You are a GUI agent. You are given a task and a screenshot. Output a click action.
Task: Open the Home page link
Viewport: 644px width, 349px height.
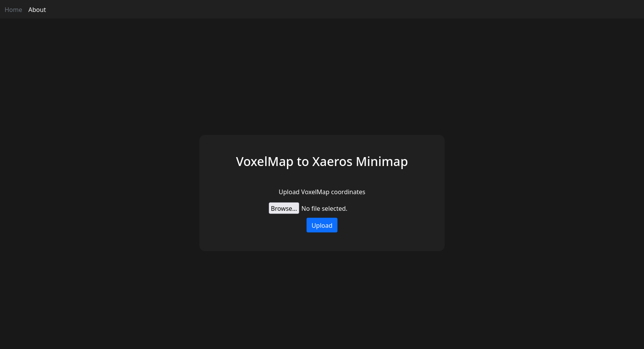pos(13,10)
